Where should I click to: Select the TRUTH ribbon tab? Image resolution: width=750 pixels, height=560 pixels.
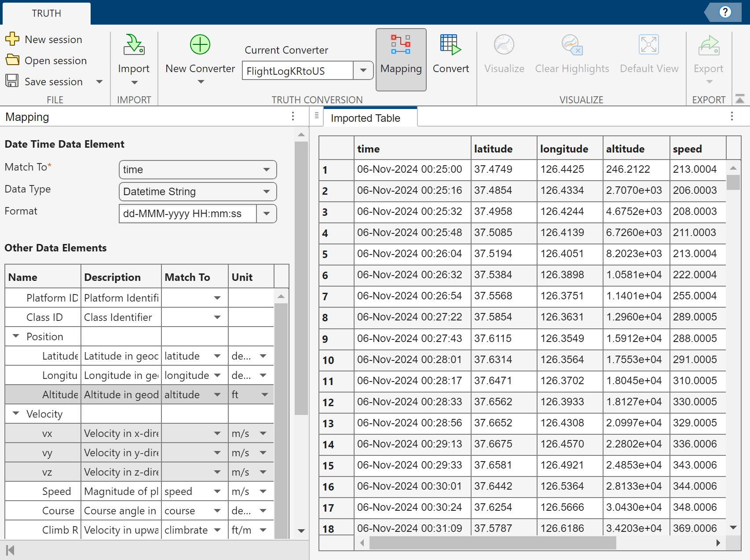pos(46,13)
